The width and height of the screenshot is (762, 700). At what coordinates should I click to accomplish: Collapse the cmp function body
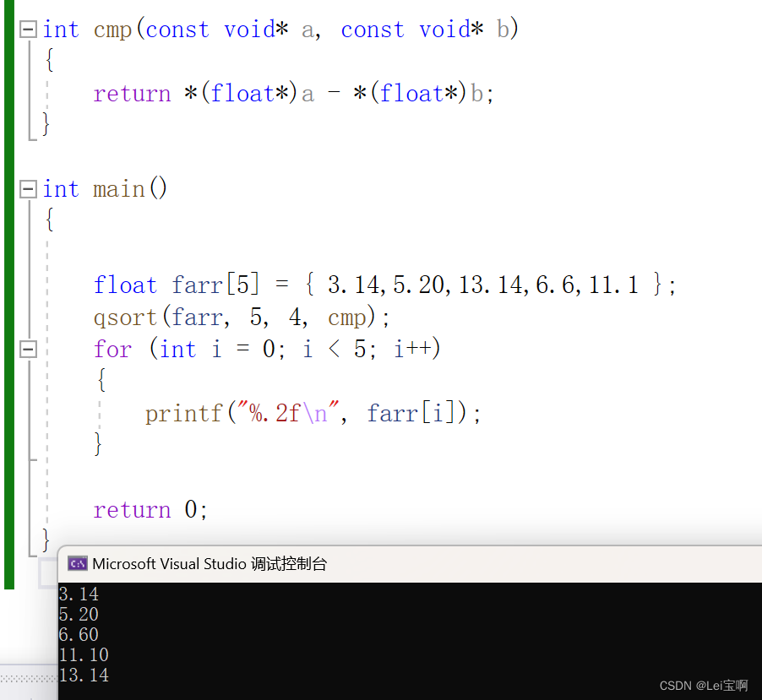click(x=27, y=30)
